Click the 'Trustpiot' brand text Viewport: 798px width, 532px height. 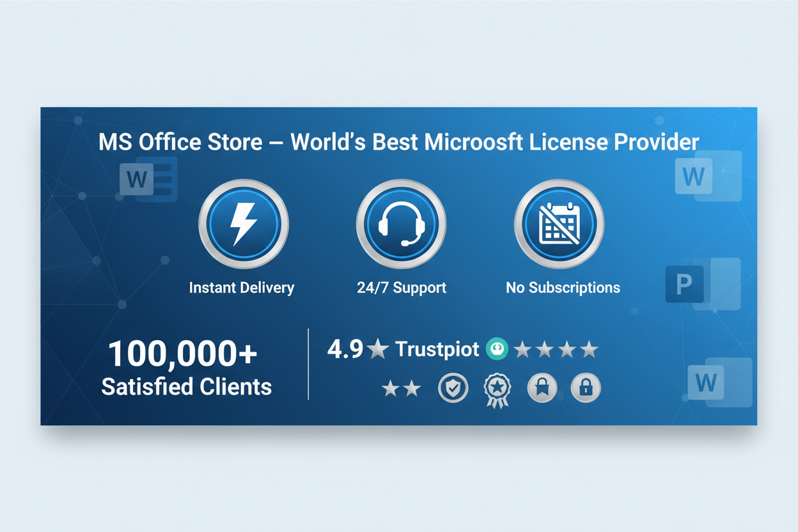pyautogui.click(x=437, y=349)
